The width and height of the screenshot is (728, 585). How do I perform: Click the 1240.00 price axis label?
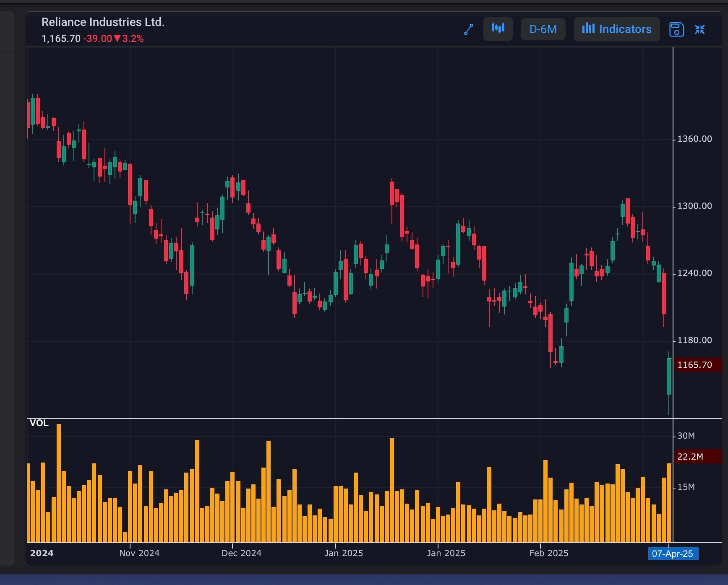(695, 273)
